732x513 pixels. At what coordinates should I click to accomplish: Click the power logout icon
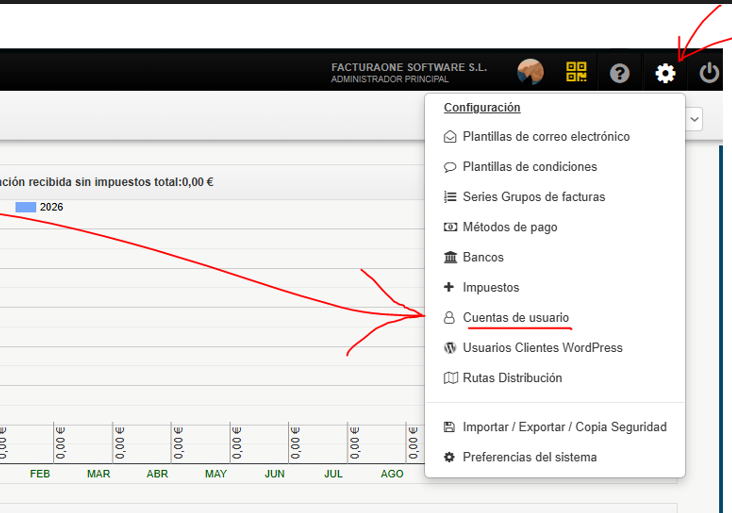tap(709, 73)
